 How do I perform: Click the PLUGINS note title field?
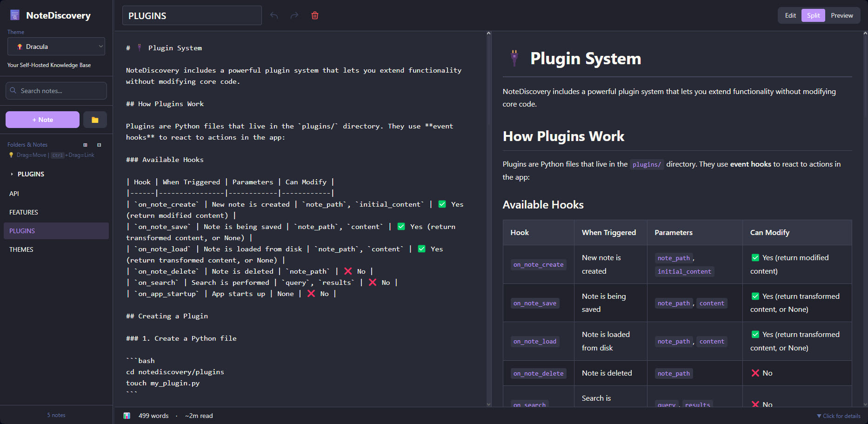192,15
